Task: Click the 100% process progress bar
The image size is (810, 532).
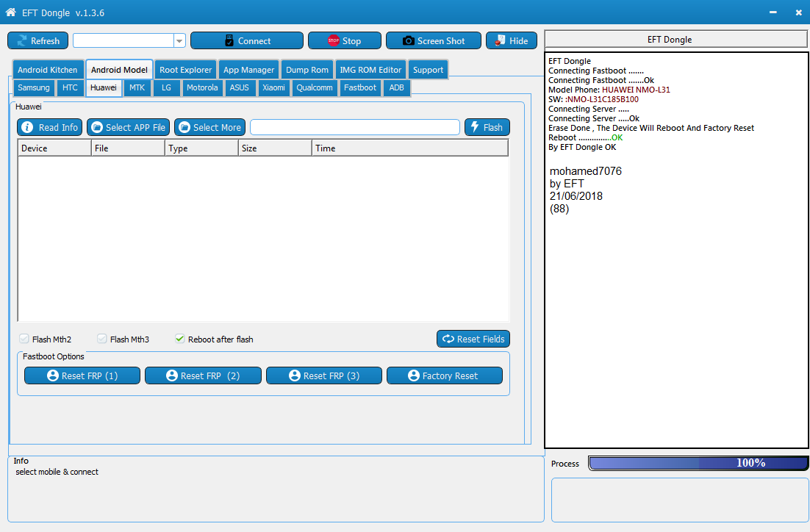Action: (x=698, y=463)
